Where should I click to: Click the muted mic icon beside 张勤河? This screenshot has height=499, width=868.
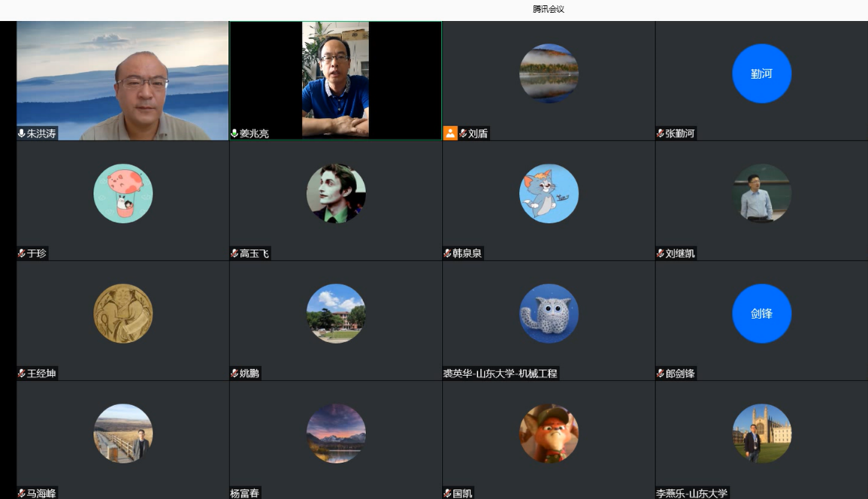click(661, 134)
